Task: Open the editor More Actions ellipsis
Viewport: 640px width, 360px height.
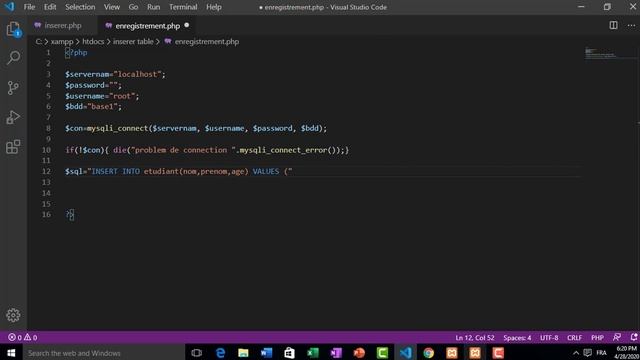Action: pyautogui.click(x=631, y=25)
